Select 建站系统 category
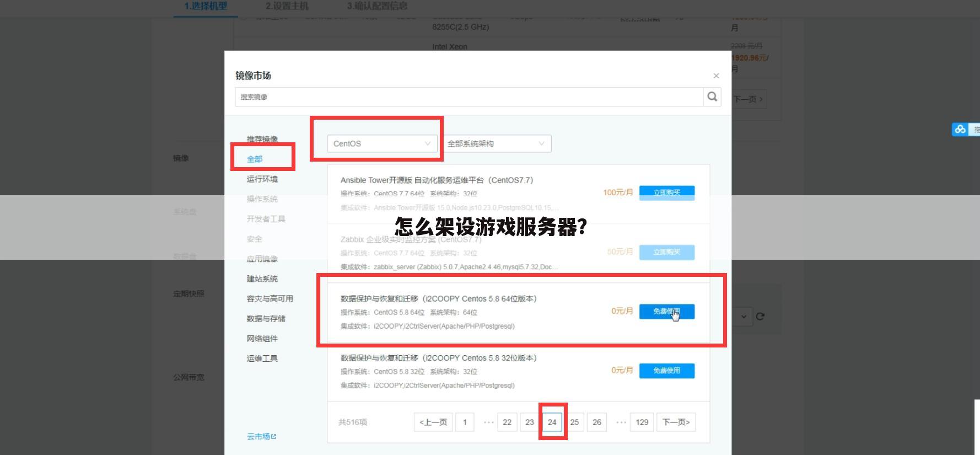 point(262,279)
